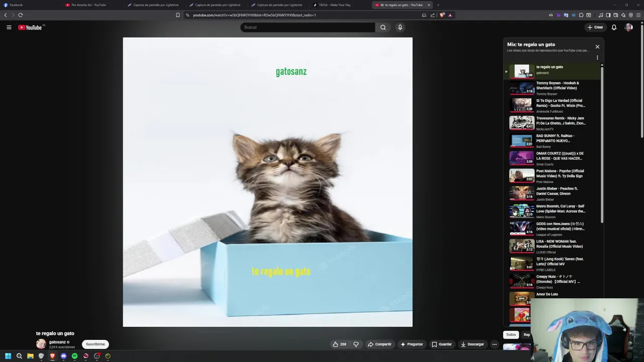Like the video with thumbs up
The width and height of the screenshot is (644, 362).
340,344
